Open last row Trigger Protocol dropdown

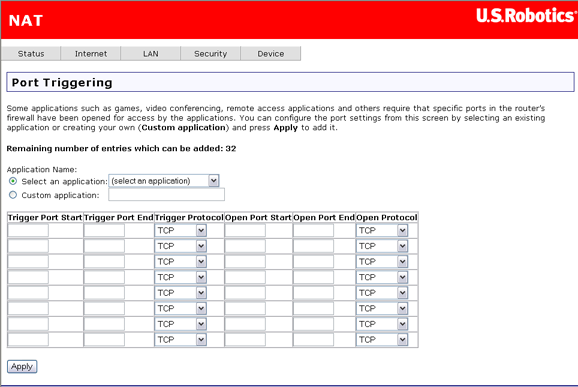[x=181, y=339]
